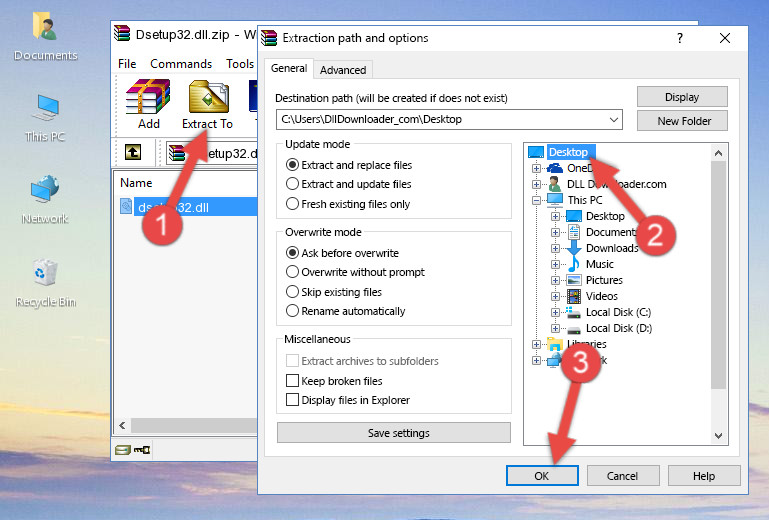
Task: Expand the Videos tree node
Action: pyautogui.click(x=555, y=296)
